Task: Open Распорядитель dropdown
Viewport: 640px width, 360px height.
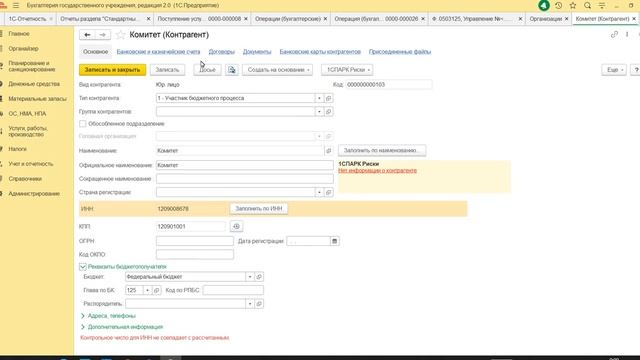Action: click(x=250, y=304)
